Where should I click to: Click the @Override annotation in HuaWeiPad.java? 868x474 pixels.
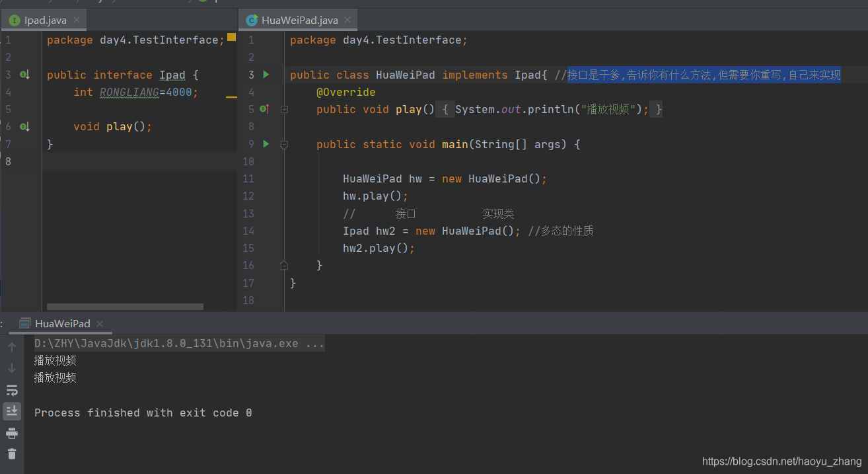coord(345,92)
